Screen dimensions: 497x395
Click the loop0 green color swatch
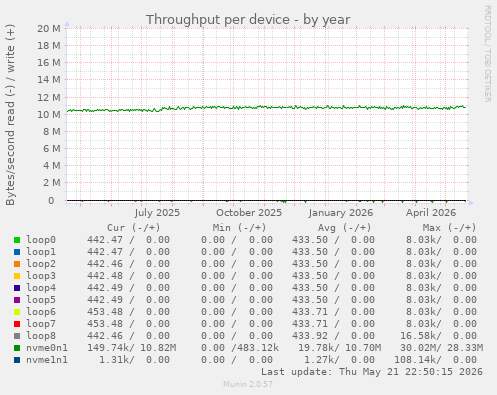(x=17, y=240)
